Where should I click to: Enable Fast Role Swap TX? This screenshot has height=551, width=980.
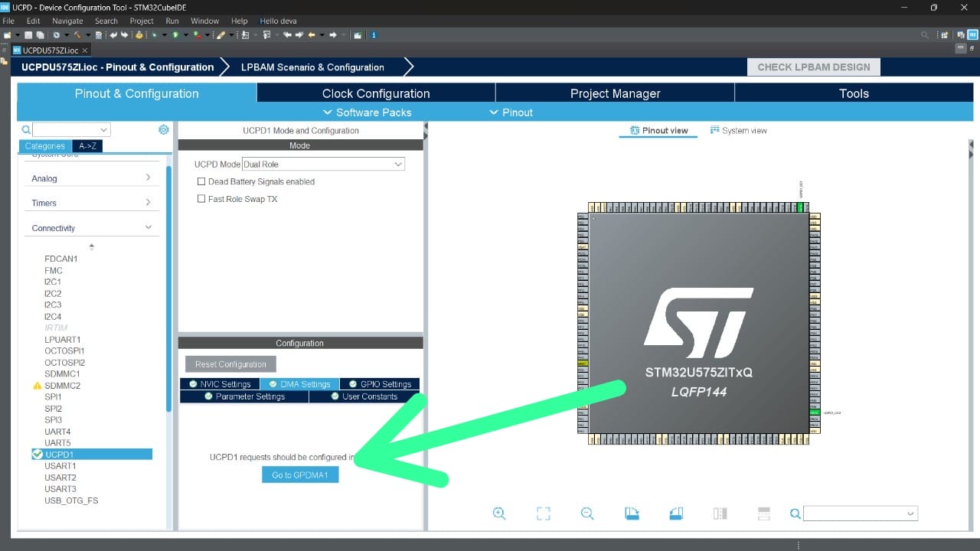[201, 198]
